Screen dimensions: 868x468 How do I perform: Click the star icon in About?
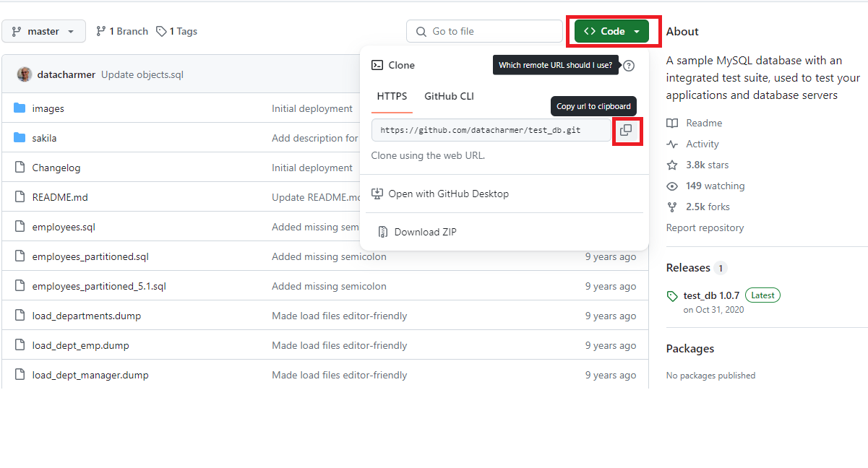[x=672, y=165]
